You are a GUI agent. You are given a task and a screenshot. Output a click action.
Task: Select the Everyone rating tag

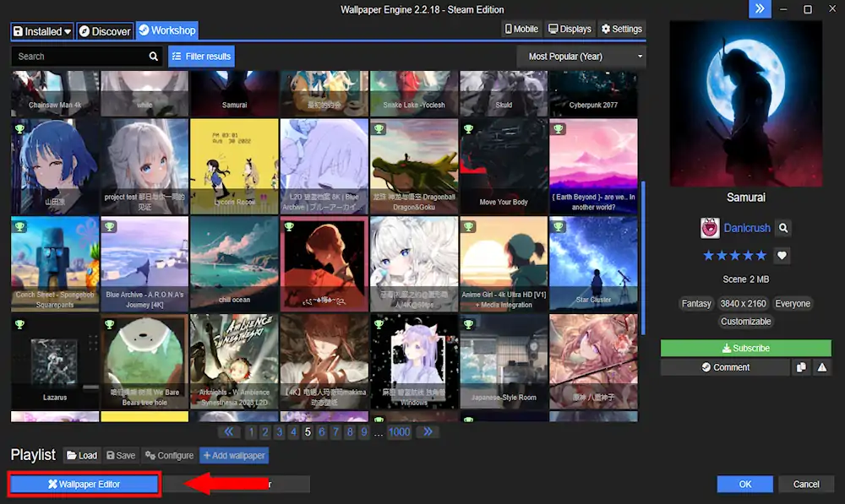click(793, 304)
